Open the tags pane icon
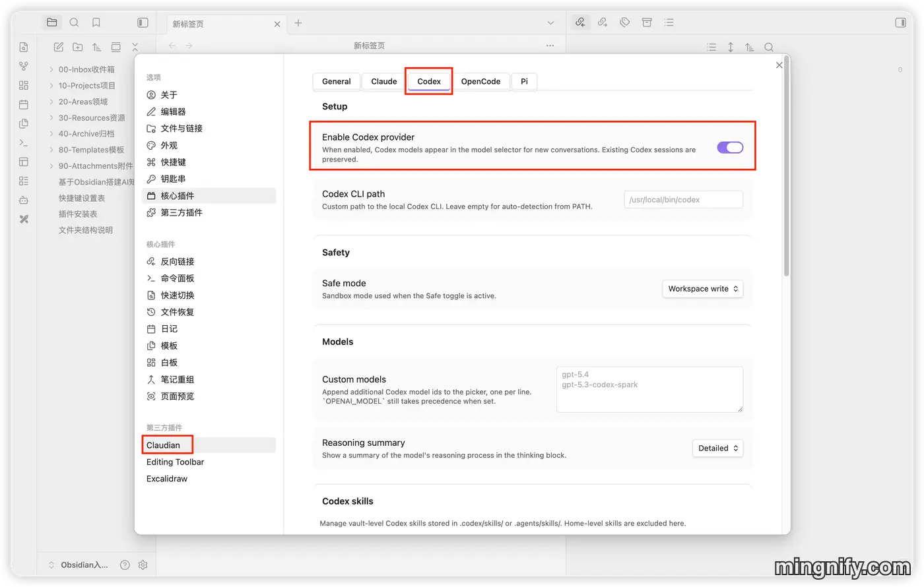This screenshot has width=924, height=587. click(x=625, y=22)
